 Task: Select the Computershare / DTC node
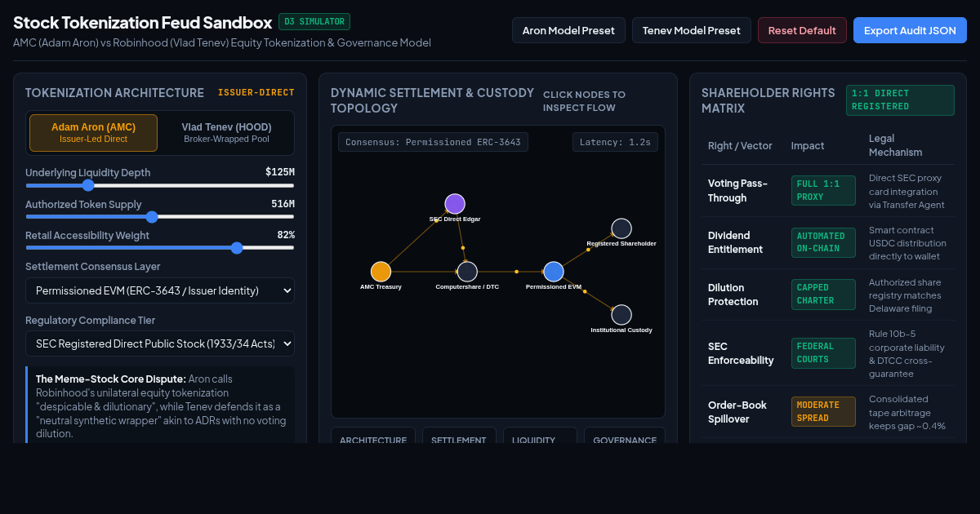[x=467, y=272]
